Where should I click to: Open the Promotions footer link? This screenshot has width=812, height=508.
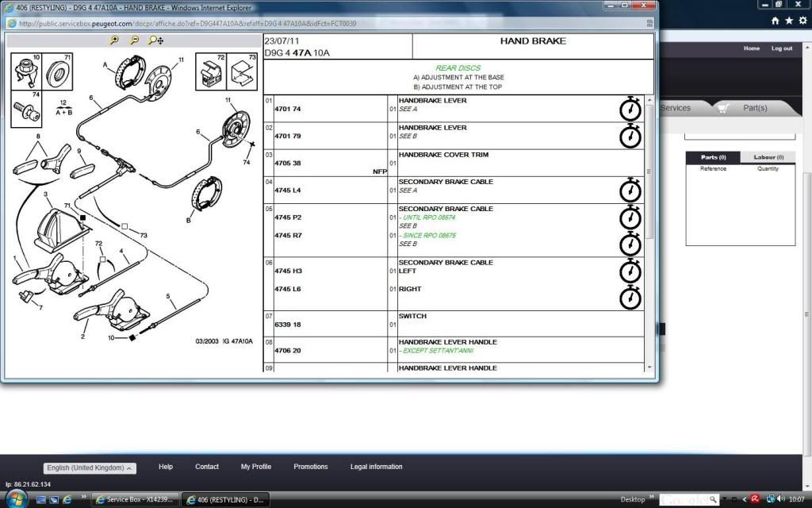311,467
